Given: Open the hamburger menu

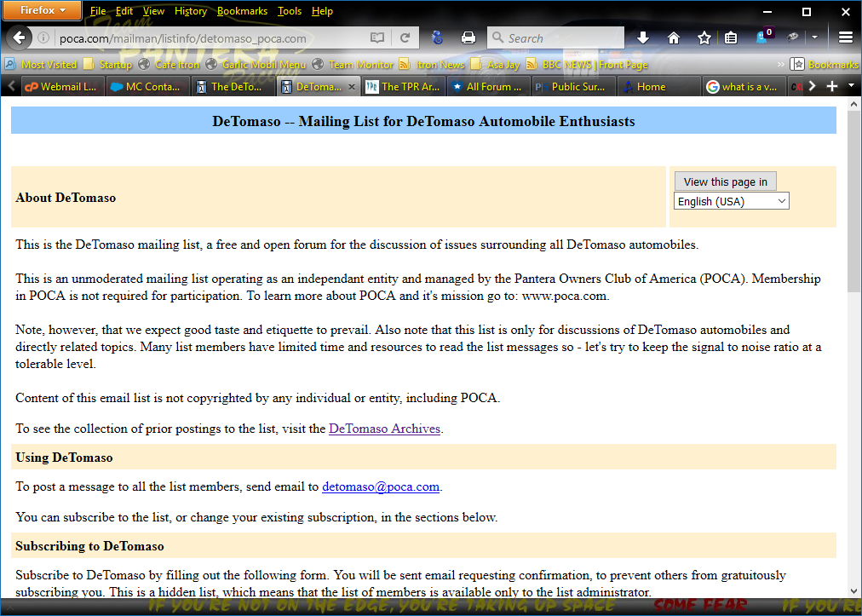Looking at the screenshot, I should point(846,38).
